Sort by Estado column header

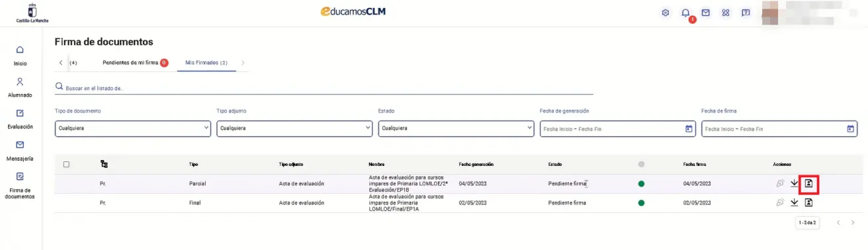556,163
